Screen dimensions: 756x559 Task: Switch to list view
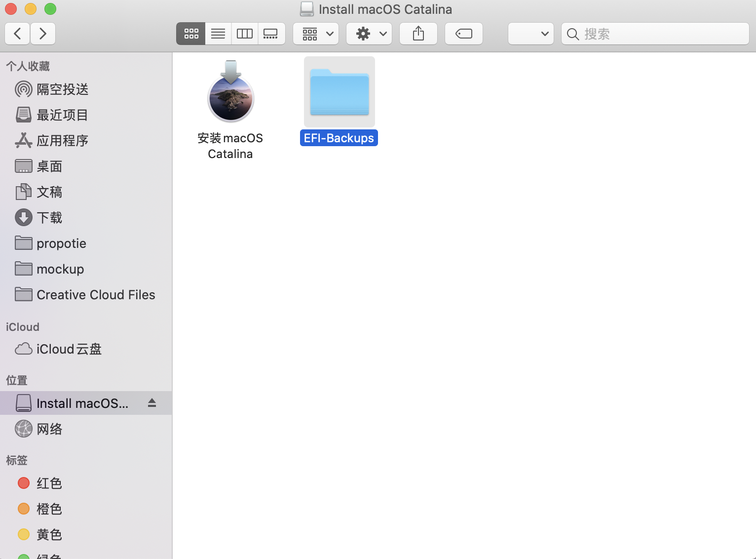(218, 34)
